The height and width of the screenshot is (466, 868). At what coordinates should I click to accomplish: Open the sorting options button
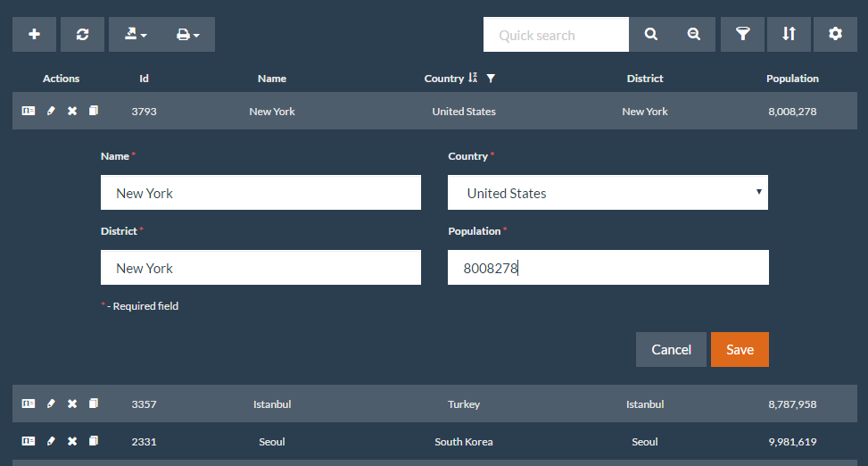tap(789, 34)
